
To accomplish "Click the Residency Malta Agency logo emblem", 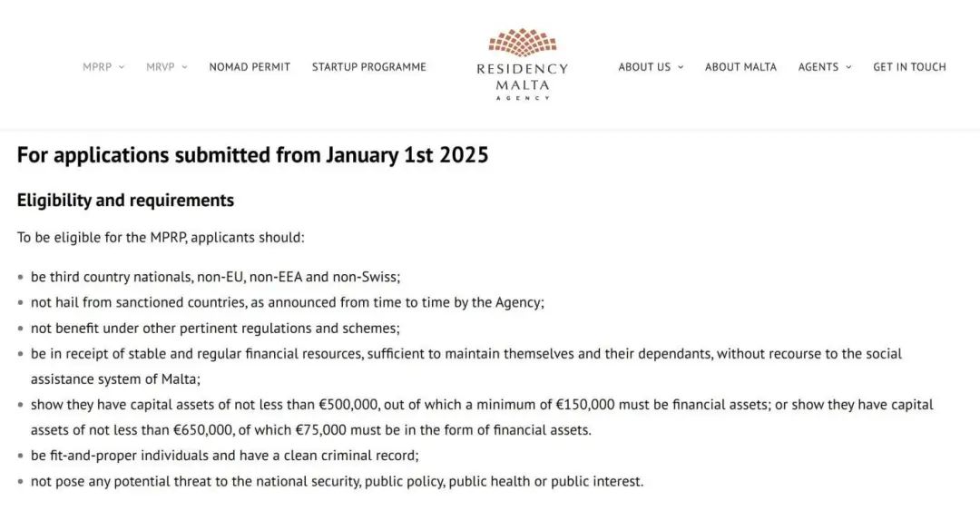I will coord(522,42).
